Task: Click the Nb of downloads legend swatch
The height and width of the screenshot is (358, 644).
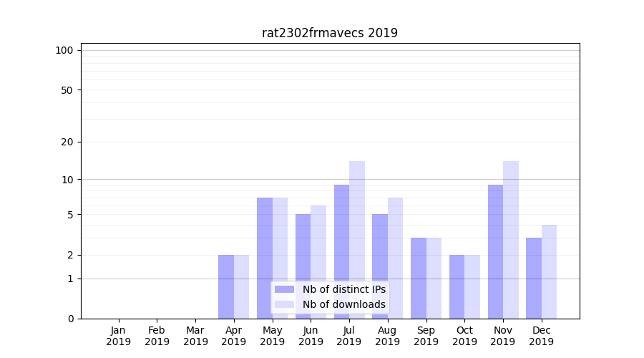Action: point(284,304)
